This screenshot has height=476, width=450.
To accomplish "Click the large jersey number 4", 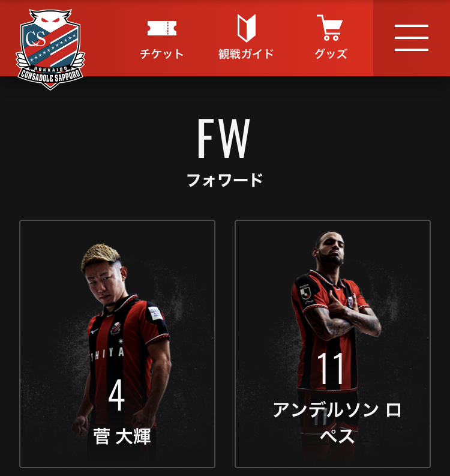I will (116, 395).
